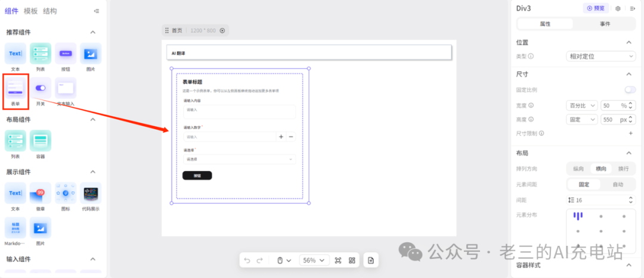Click the info icon next to 类型

pos(531,56)
